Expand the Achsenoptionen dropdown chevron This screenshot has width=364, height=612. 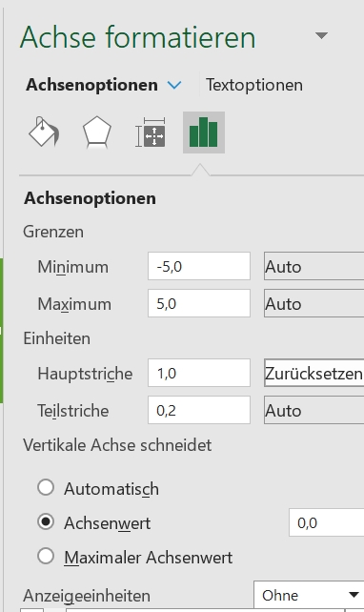174,85
